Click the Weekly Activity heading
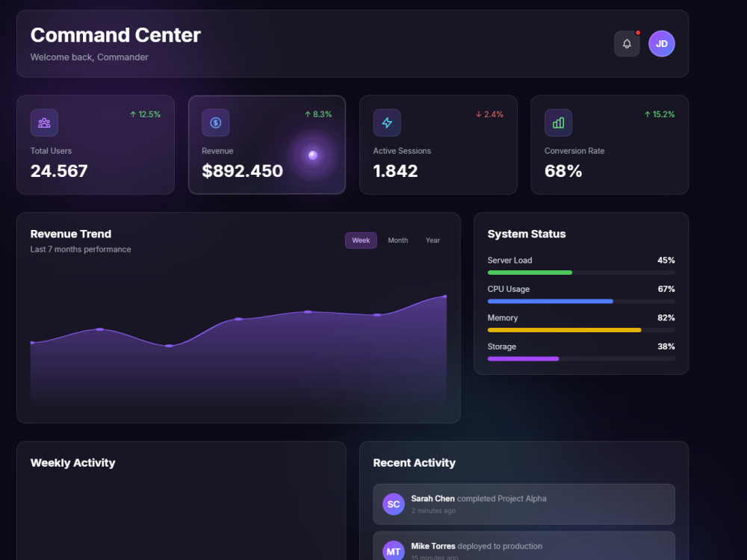Image resolution: width=747 pixels, height=560 pixels. tap(73, 463)
